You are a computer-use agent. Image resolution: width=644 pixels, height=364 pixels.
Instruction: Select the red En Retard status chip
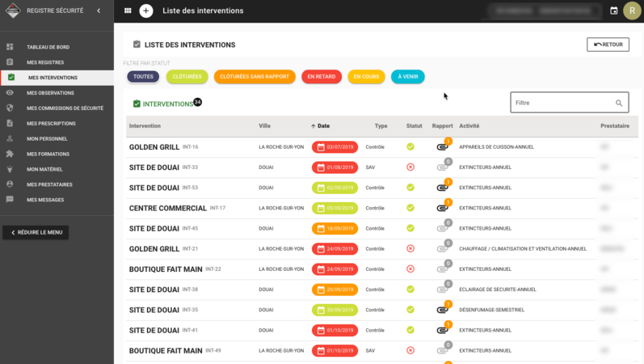322,77
